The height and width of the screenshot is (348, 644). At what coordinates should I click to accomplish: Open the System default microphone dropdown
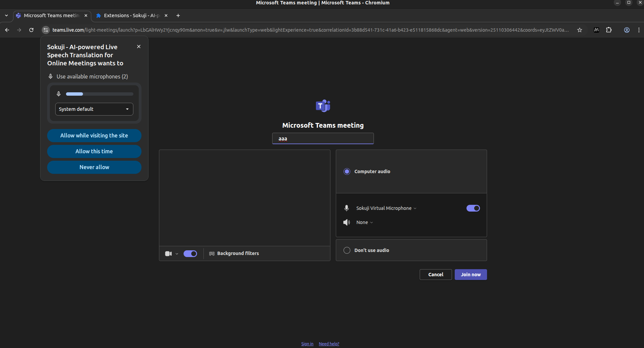point(94,109)
